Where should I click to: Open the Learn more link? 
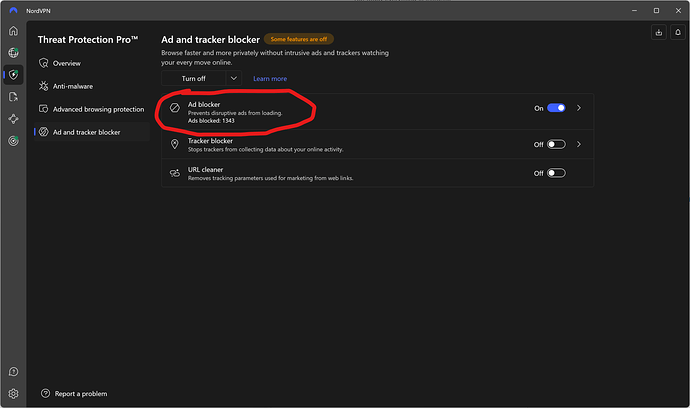(270, 79)
